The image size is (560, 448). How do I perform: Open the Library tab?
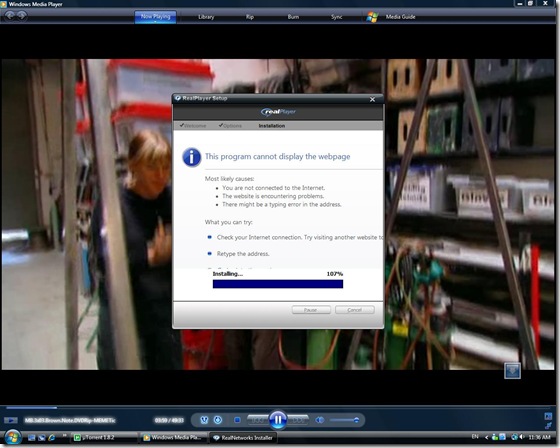coord(206,17)
